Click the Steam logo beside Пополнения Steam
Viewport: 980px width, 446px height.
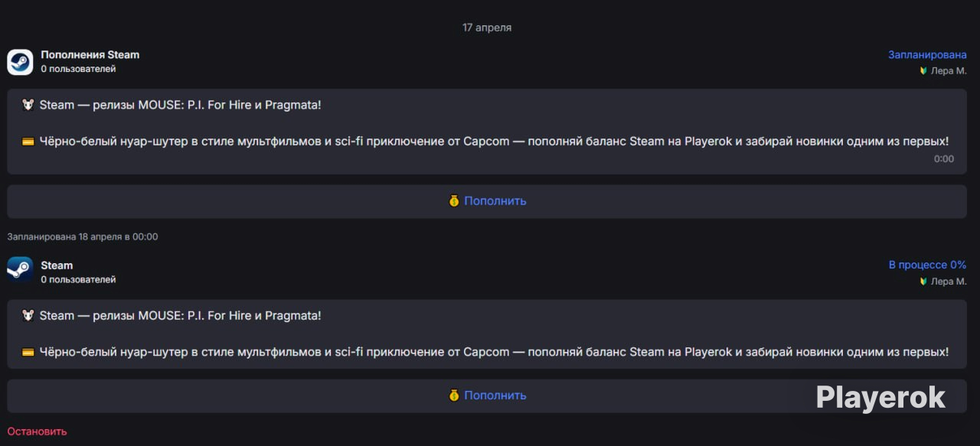tap(20, 62)
